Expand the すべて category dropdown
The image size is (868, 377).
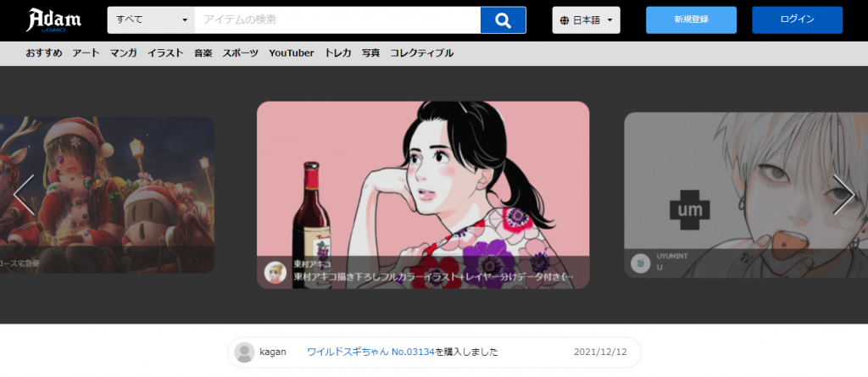(151, 19)
